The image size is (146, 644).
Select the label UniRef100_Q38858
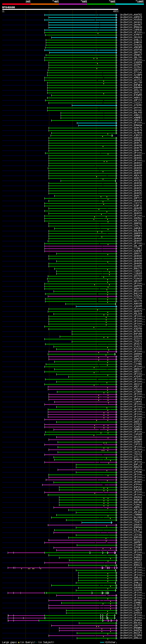point(131,63)
